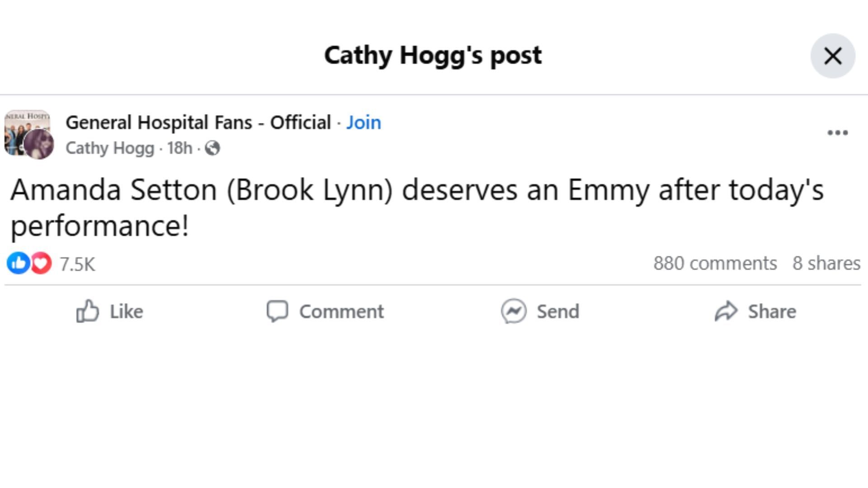The width and height of the screenshot is (868, 488).
Task: Click the red heart reaction emoji
Action: pos(41,263)
